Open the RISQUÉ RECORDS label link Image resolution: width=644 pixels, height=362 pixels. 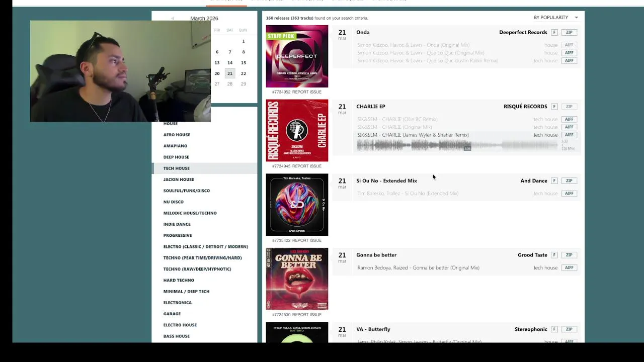click(x=525, y=107)
